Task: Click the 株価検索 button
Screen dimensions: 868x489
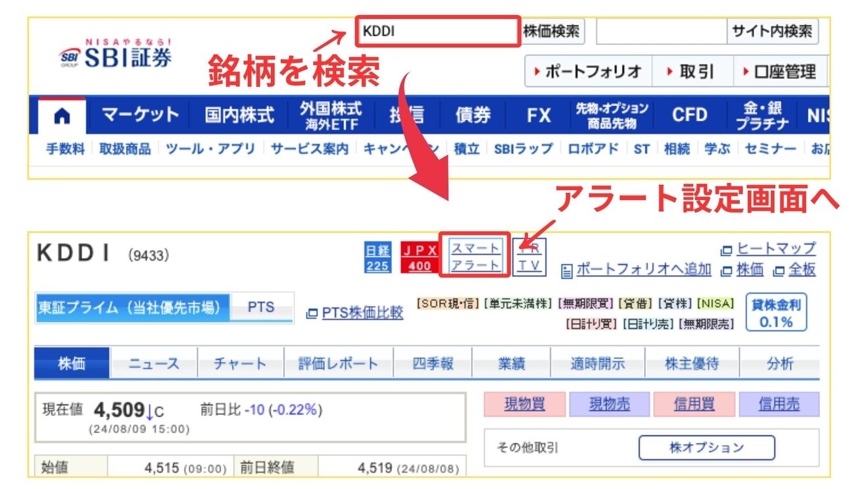Action: click(x=552, y=31)
